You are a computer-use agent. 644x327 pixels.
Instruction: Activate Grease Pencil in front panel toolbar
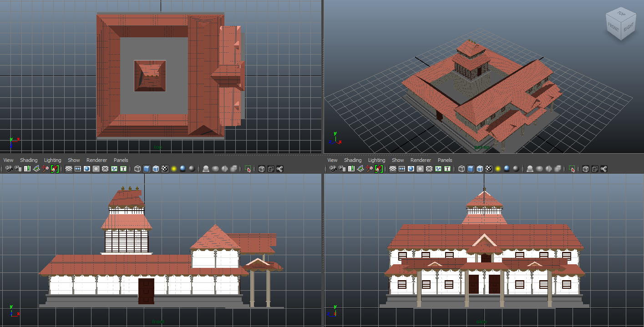tap(55, 169)
